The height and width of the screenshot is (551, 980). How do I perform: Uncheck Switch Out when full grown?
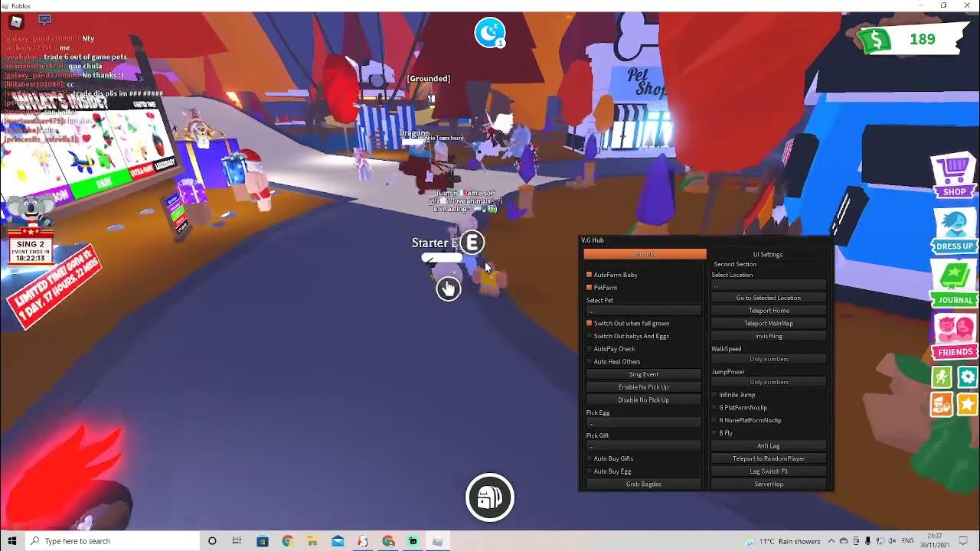(589, 323)
